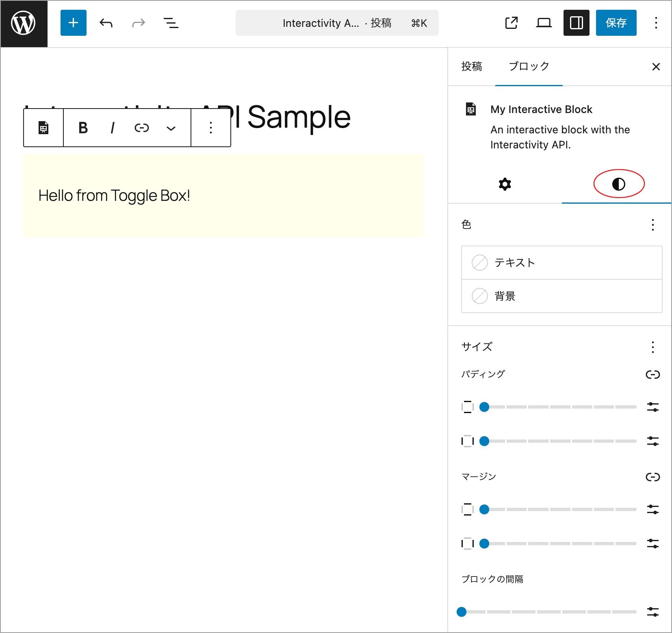
Task: Click the block type icon in toolbar
Action: 43,128
